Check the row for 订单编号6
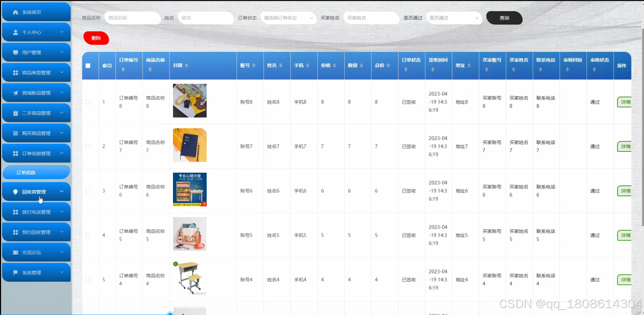This screenshot has height=315, width=644. pos(88,191)
